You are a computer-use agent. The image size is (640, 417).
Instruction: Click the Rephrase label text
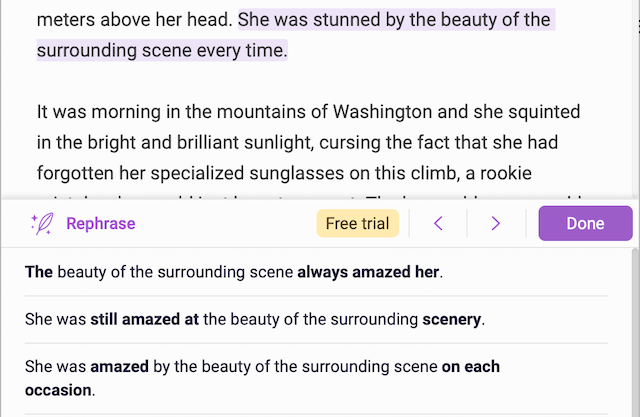[101, 224]
